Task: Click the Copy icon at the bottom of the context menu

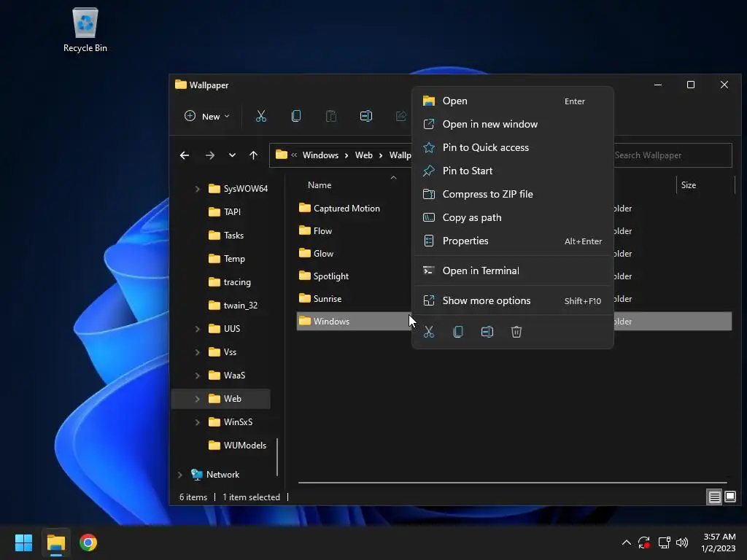Action: (458, 332)
